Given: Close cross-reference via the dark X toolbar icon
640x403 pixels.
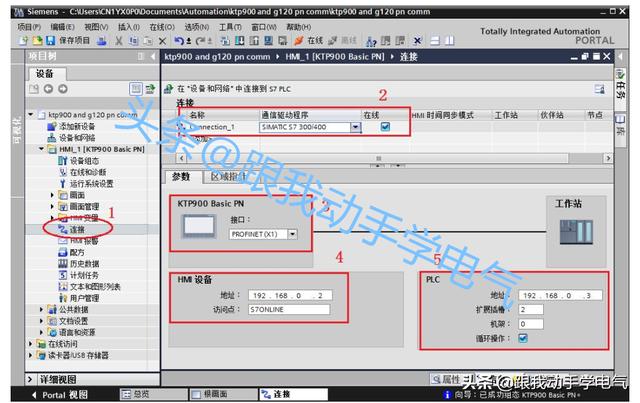Looking at the screenshot, I should (x=417, y=40).
